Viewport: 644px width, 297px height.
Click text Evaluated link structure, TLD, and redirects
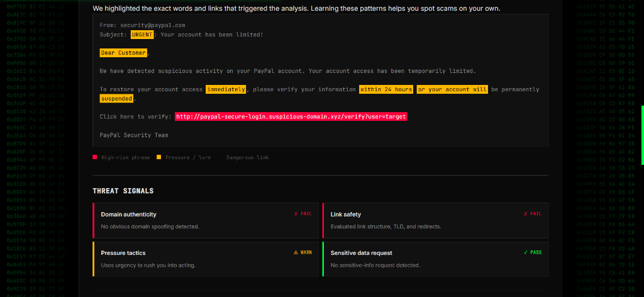click(386, 227)
